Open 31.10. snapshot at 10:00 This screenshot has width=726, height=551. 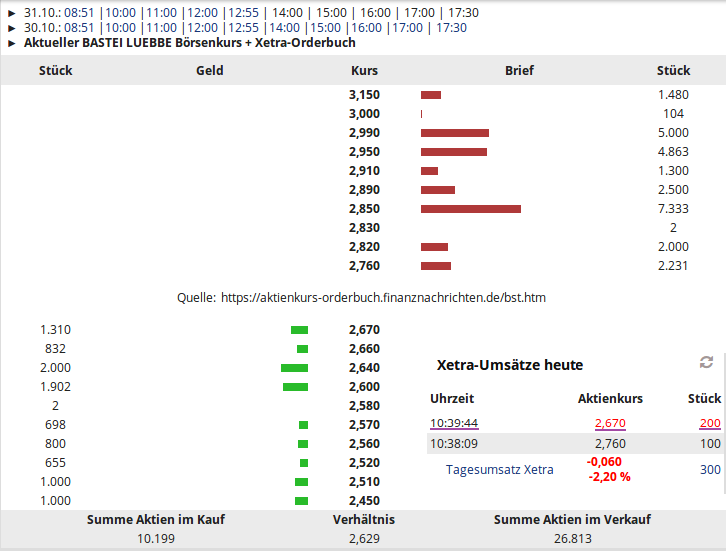pyautogui.click(x=121, y=13)
